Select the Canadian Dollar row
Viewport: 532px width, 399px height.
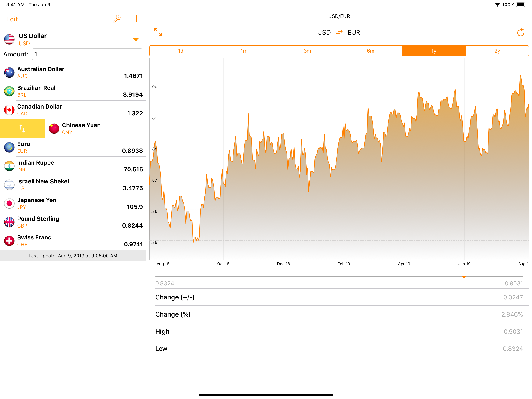tap(73, 110)
